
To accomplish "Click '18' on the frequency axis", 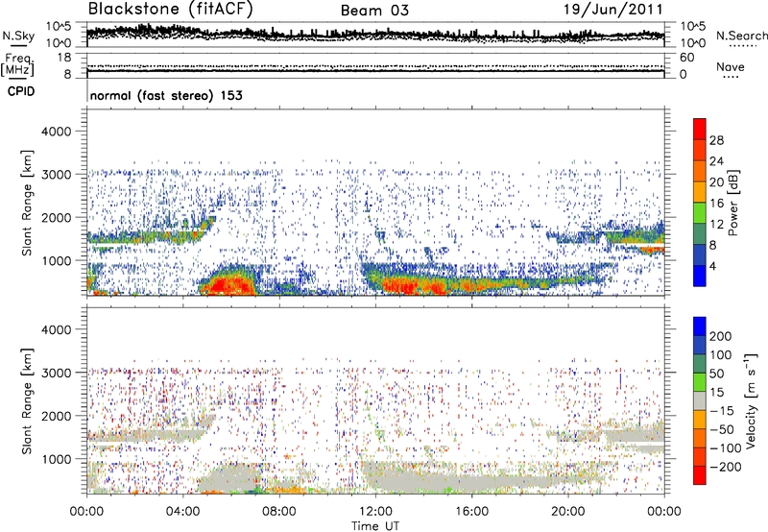I will [x=64, y=58].
